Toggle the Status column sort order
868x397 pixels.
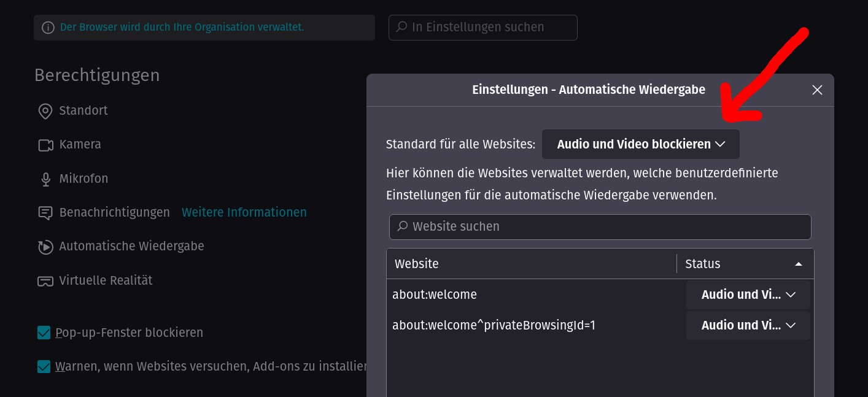point(798,263)
